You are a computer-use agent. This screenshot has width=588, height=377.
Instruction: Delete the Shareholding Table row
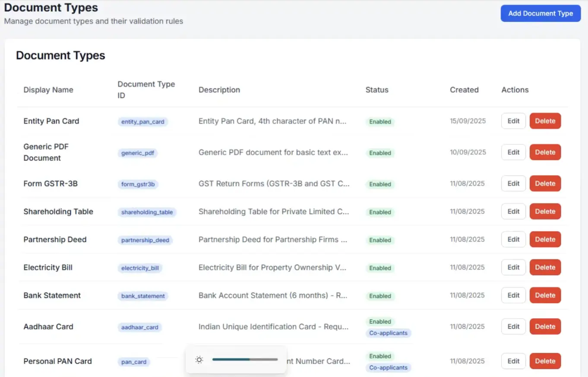tap(545, 212)
